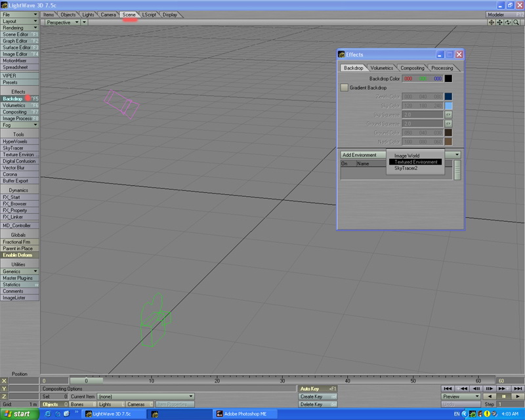Screen dimensions: 525x420
Task: Switch to the LScript tab
Action: pos(149,14)
